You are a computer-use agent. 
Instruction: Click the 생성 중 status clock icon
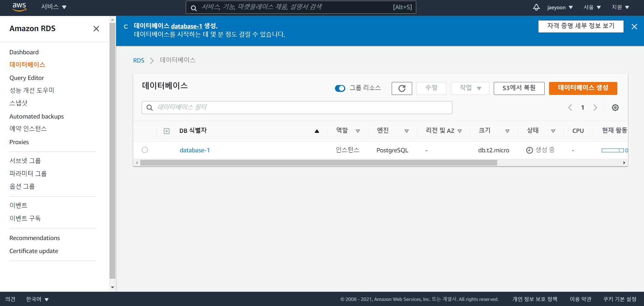click(x=530, y=150)
